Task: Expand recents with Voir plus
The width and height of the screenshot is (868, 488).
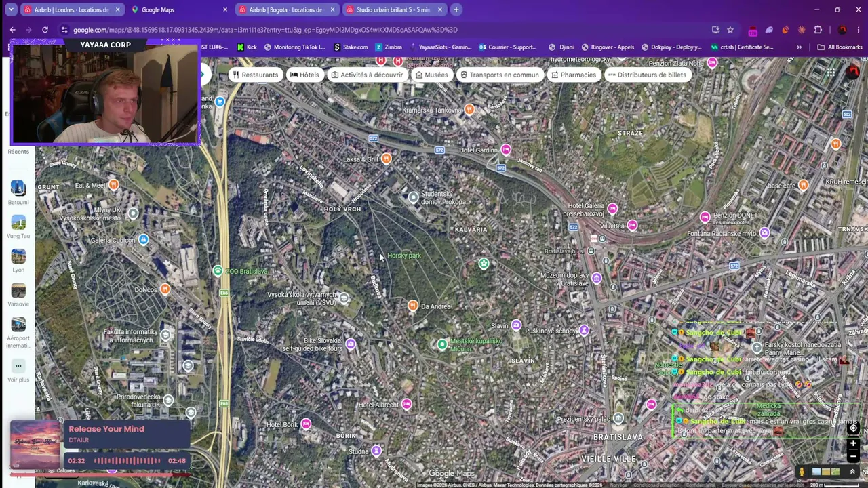Action: click(18, 371)
